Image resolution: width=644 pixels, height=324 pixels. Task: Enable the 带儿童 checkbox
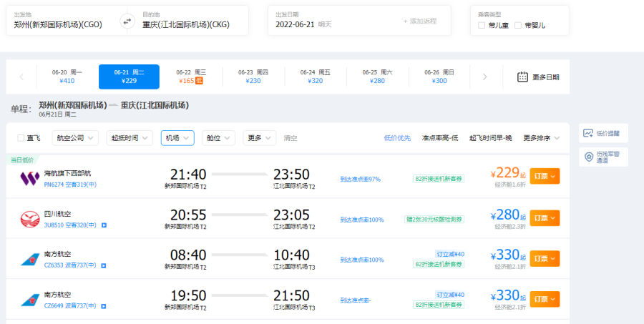pyautogui.click(x=482, y=25)
